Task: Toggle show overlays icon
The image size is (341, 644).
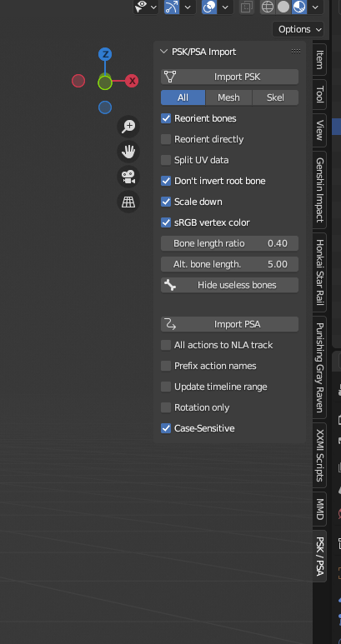Action: point(209,7)
